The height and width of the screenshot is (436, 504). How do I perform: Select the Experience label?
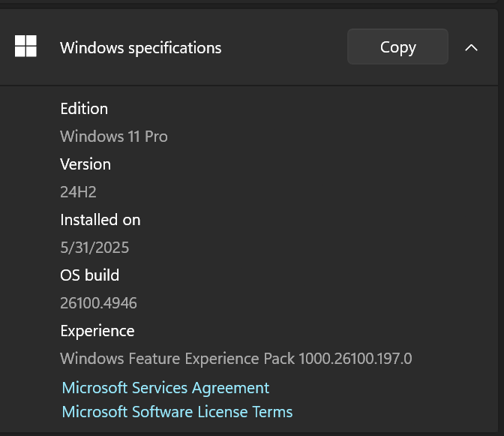[97, 331]
